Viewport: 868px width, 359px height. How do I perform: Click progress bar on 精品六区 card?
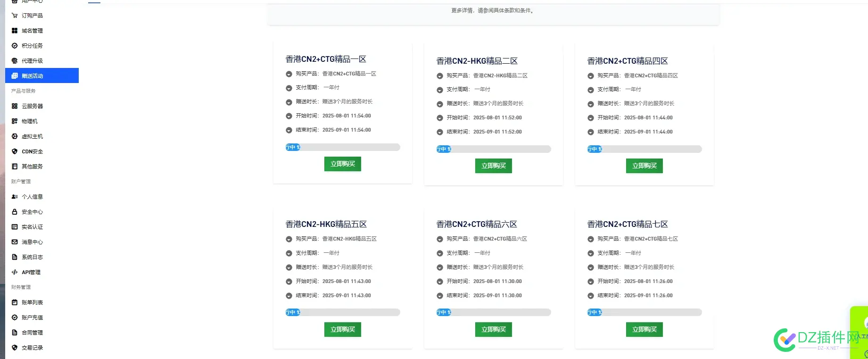pos(494,312)
